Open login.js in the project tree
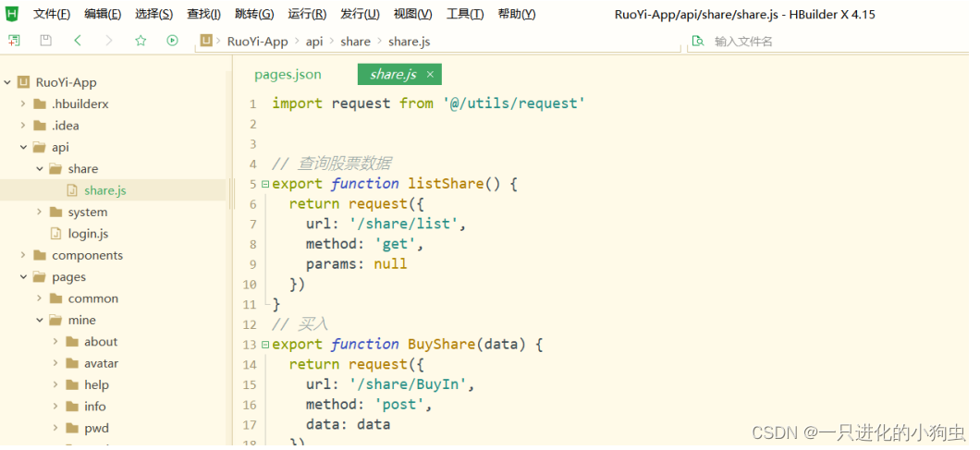Image resolution: width=980 pixels, height=450 pixels. pyautogui.click(x=88, y=234)
